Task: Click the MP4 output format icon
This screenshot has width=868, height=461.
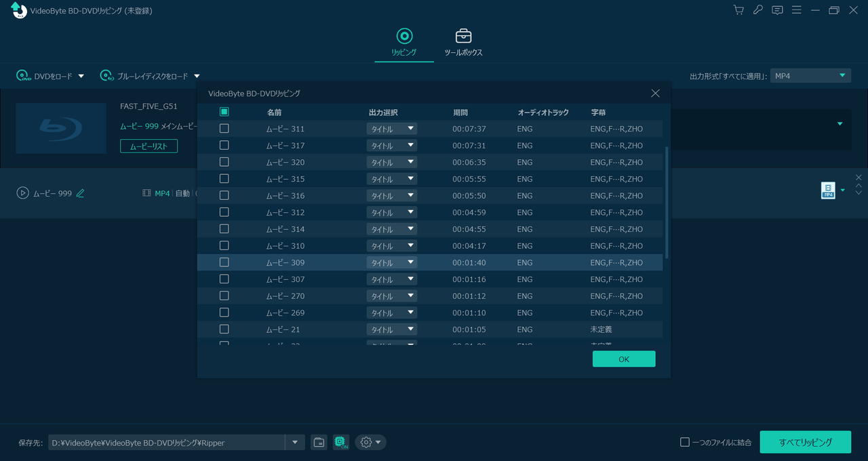Action: click(x=828, y=191)
